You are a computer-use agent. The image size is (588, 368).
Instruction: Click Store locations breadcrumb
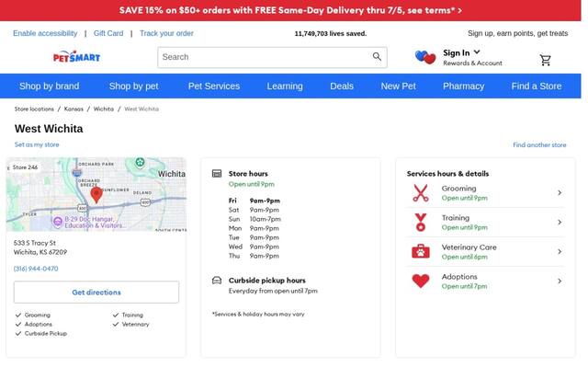tap(34, 109)
